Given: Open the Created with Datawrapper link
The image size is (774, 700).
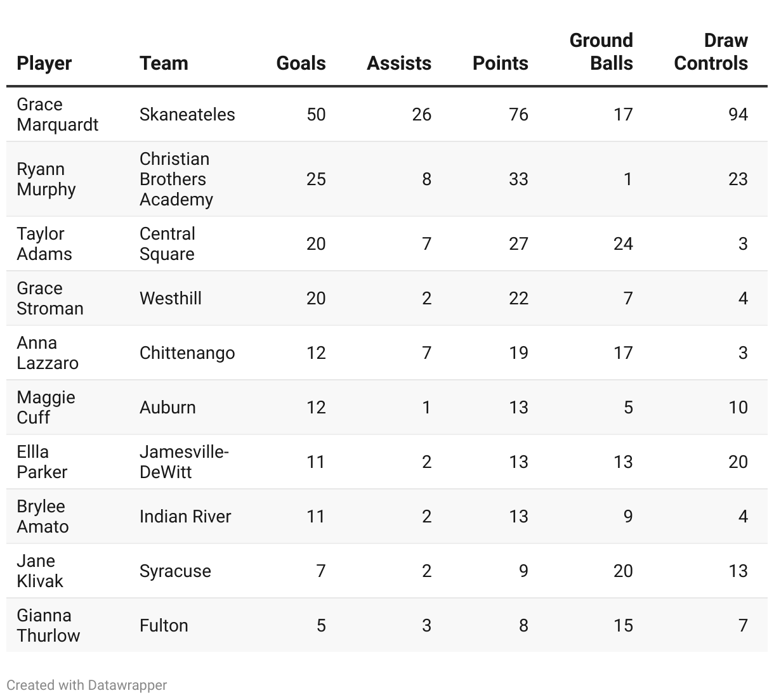Looking at the screenshot, I should (x=87, y=685).
